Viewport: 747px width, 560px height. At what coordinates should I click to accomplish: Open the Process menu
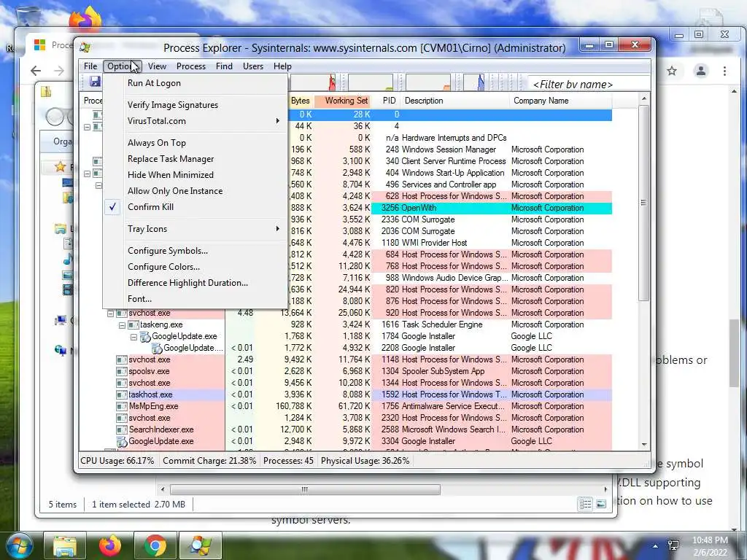click(x=191, y=66)
